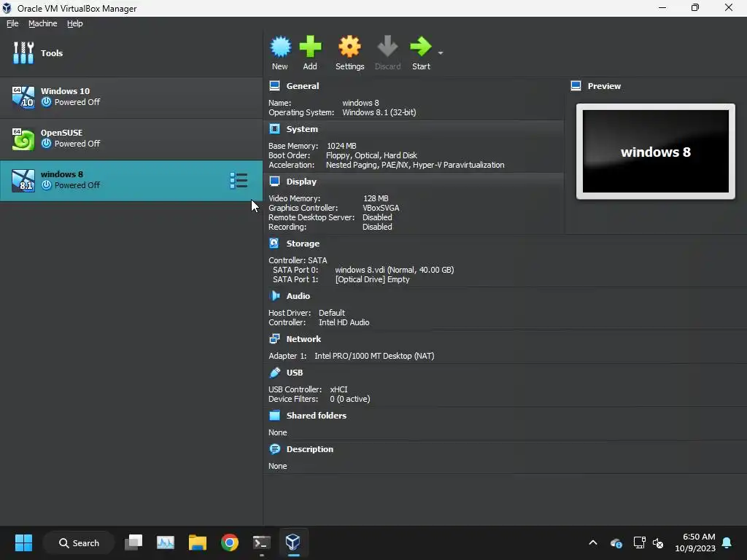Click the muted volume tray icon
This screenshot has height=560, width=747.
tap(658, 542)
